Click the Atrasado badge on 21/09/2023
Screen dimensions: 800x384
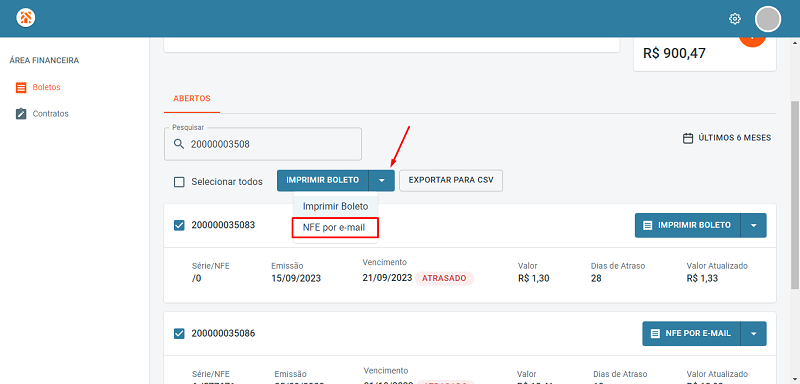444,278
